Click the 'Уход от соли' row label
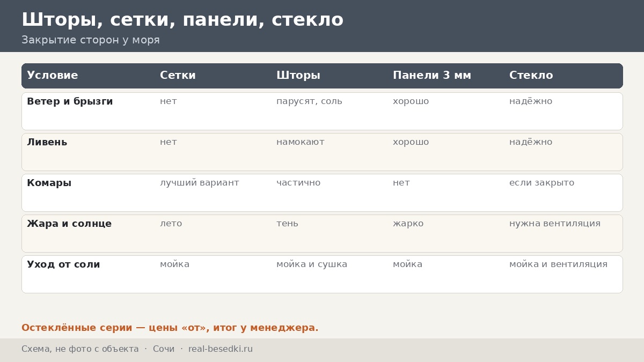 [63, 264]
